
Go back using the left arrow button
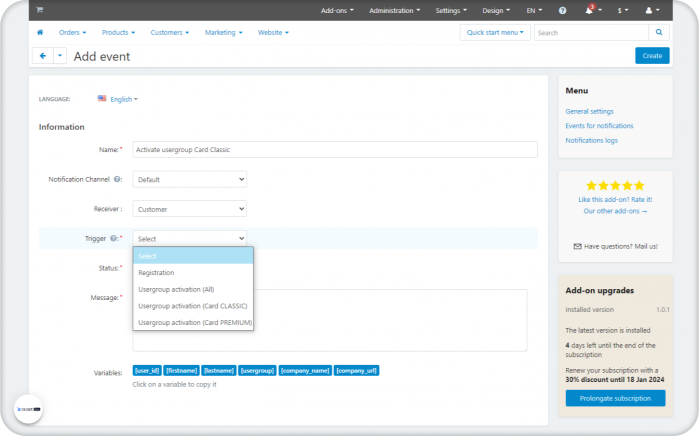43,56
